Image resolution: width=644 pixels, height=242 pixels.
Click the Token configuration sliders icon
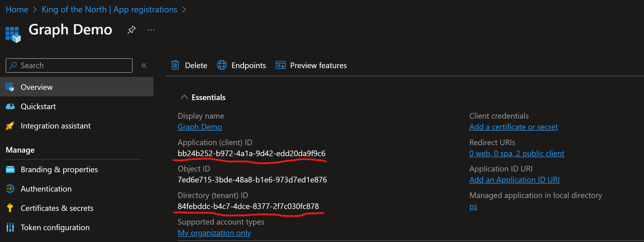pos(10,227)
